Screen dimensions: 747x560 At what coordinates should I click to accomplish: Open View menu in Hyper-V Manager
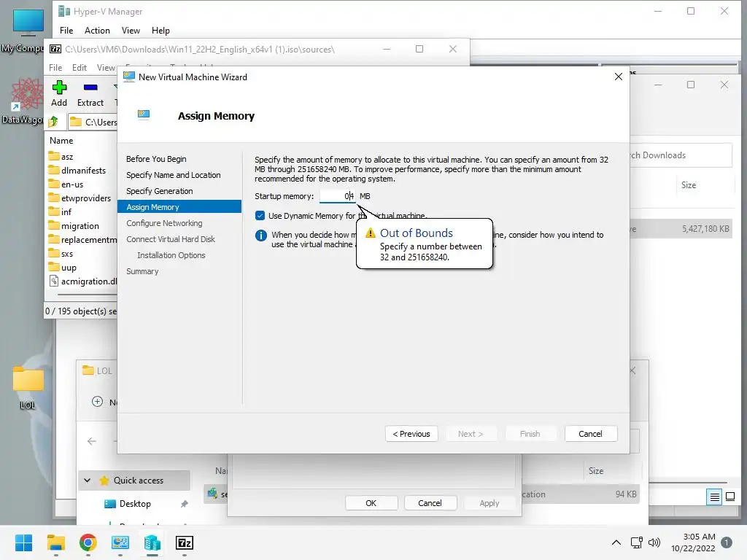131,31
